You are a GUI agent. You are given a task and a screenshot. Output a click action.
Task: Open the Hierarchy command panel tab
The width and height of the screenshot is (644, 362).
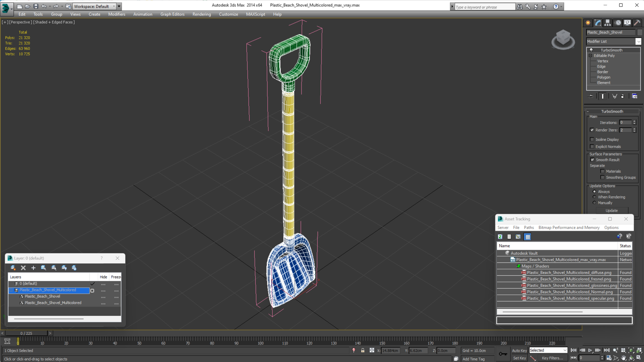coord(607,23)
